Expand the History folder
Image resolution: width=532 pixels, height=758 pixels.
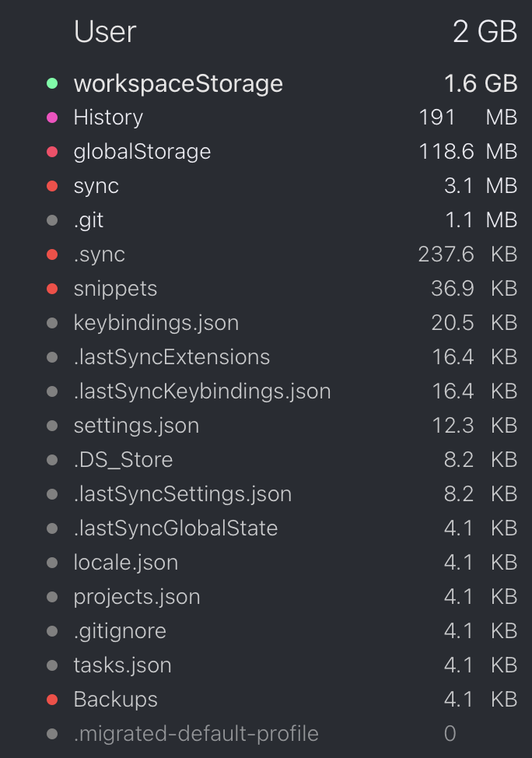[108, 117]
